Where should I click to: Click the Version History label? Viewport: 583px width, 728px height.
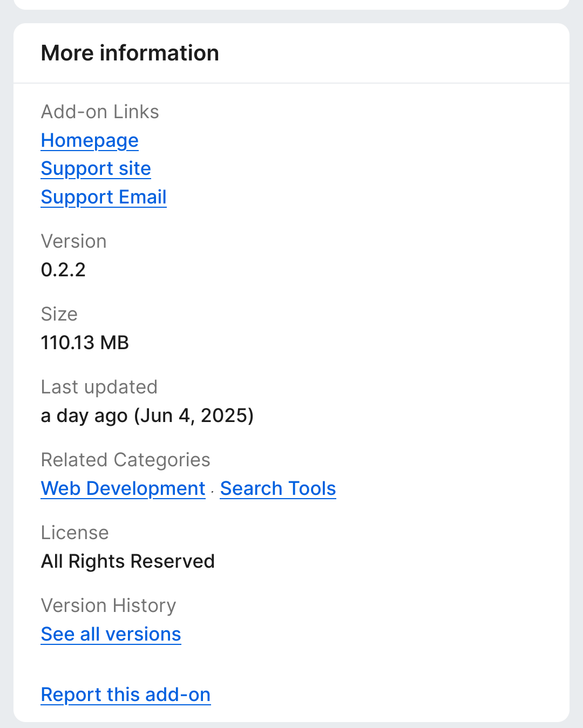(x=109, y=605)
